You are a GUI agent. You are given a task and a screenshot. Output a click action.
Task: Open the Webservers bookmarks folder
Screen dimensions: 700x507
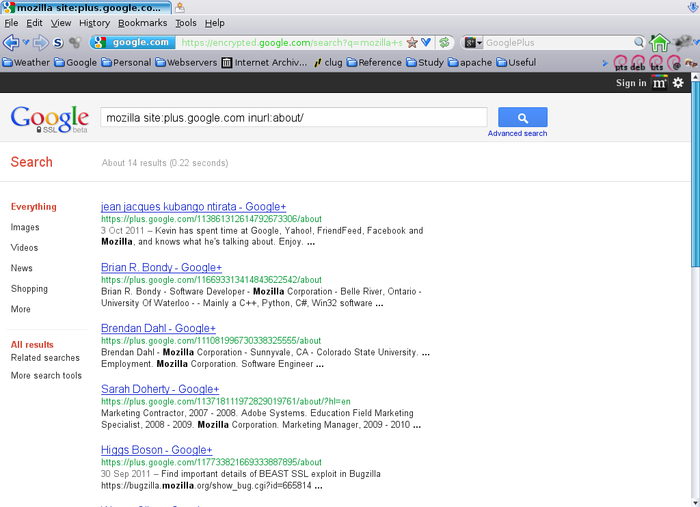(x=186, y=62)
